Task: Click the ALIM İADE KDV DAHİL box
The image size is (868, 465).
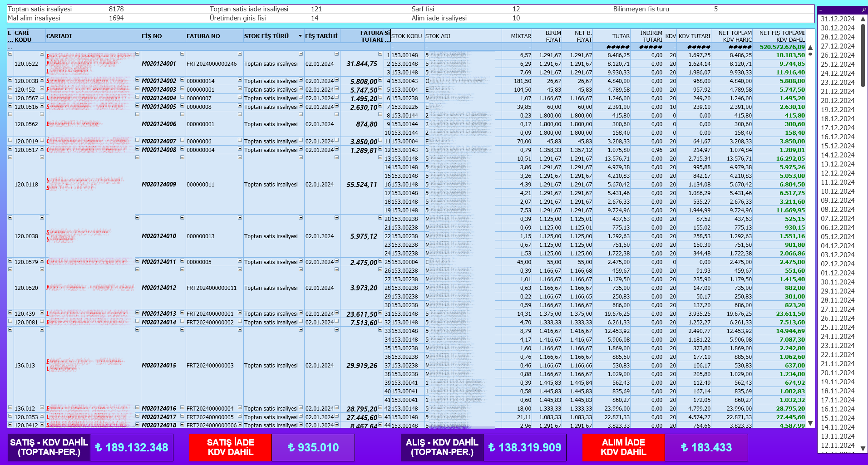Action: (623, 447)
